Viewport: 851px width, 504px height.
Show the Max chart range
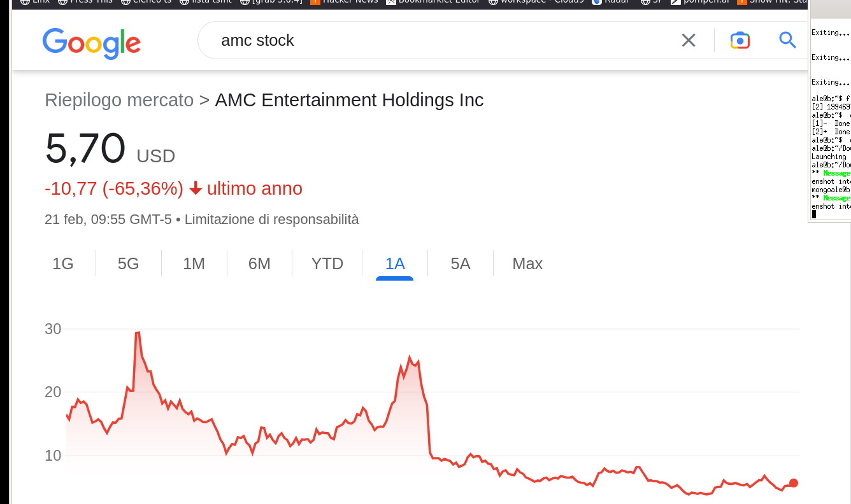click(x=527, y=263)
